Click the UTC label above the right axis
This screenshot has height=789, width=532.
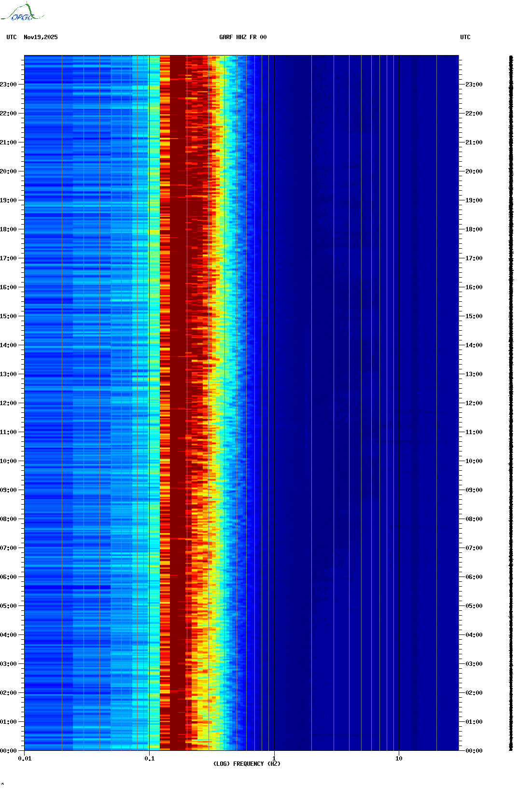(465, 37)
